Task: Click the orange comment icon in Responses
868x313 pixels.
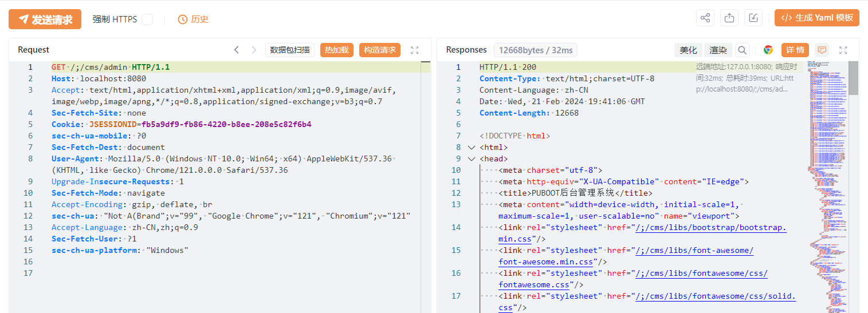Action: [822, 50]
